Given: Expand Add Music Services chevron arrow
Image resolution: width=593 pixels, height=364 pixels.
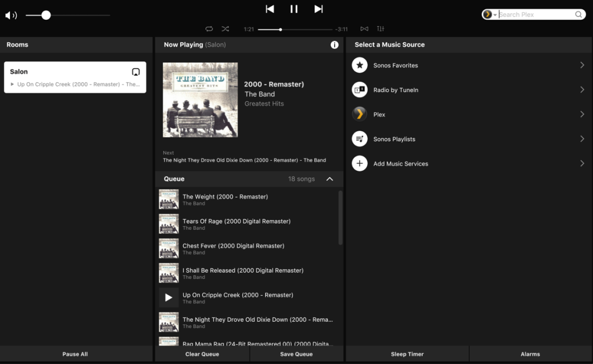Looking at the screenshot, I should pyautogui.click(x=582, y=163).
